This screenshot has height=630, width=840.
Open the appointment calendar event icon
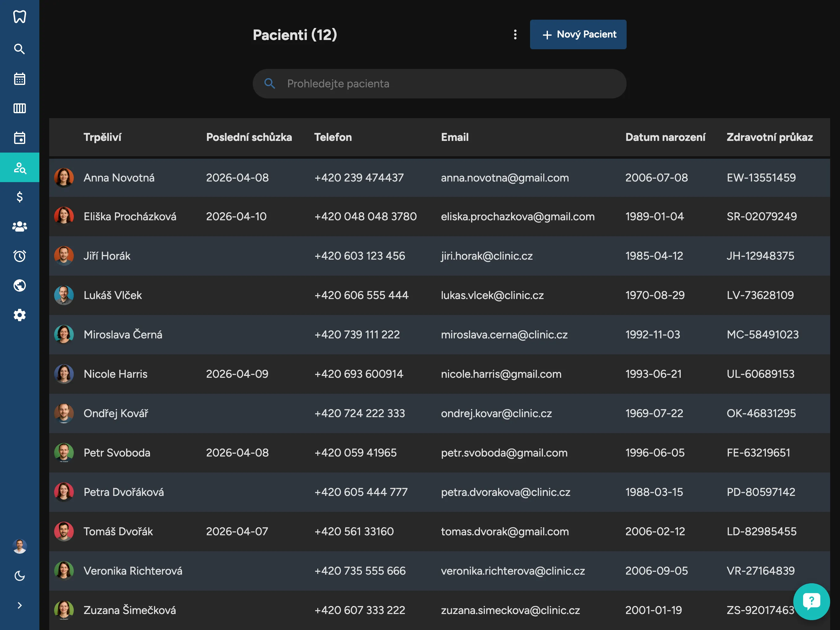19,138
